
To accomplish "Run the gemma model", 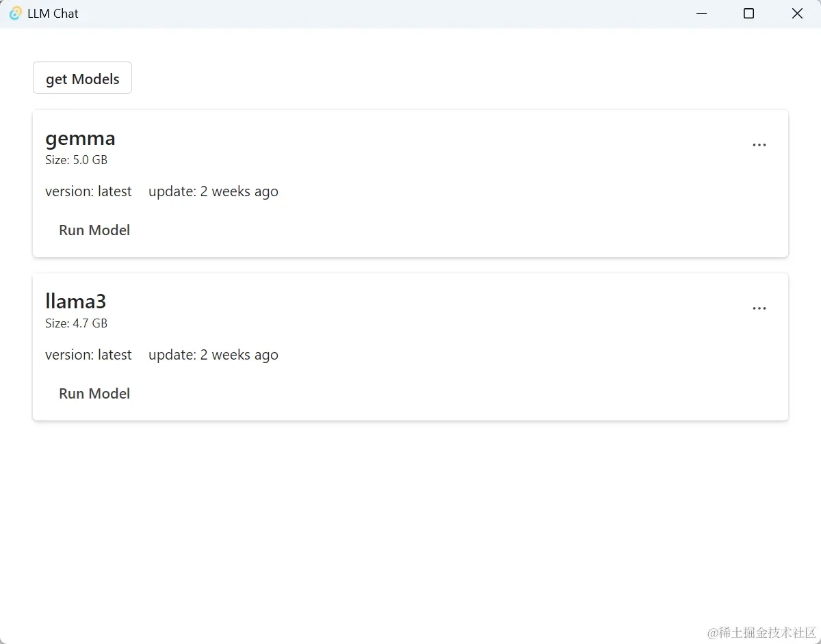I will coord(94,230).
